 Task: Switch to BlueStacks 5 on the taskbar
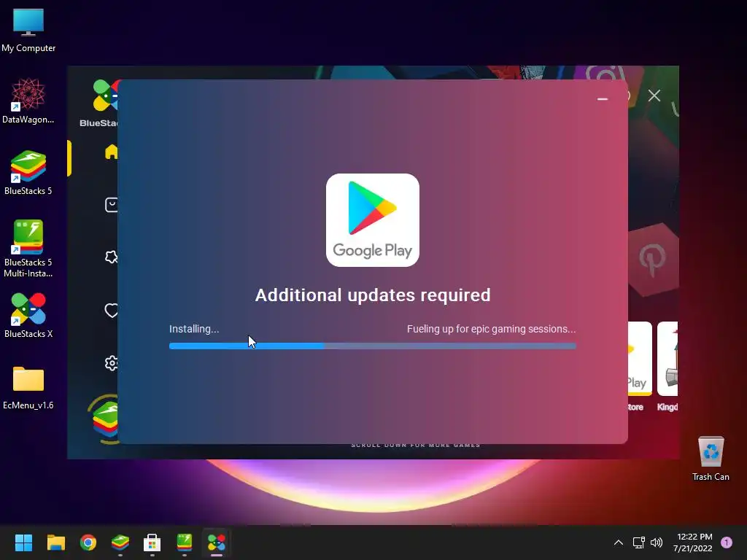(x=120, y=542)
